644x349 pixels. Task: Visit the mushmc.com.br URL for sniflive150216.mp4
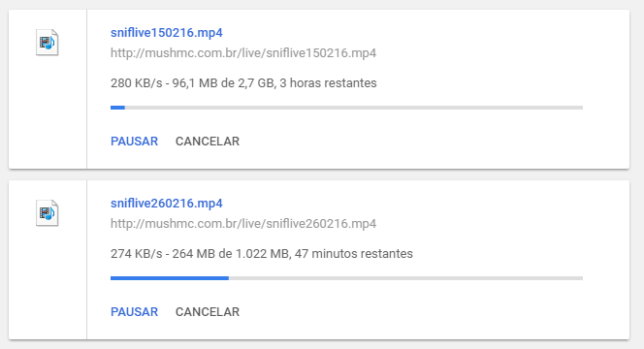click(243, 53)
